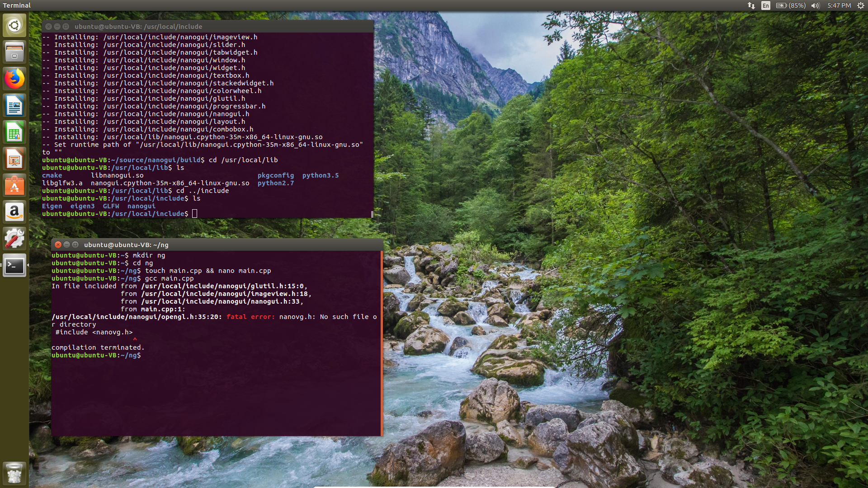The height and width of the screenshot is (488, 868).
Task: Minimize the ~/ng terminal window
Action: coord(66,244)
